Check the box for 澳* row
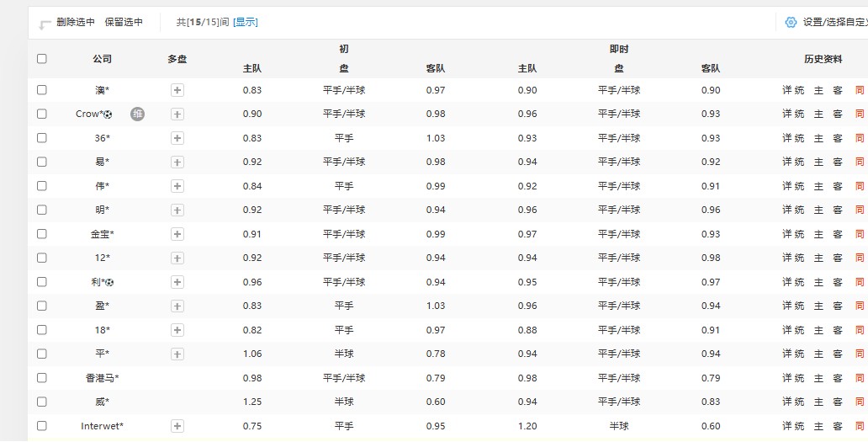Screen dimensions: 868x442 [41, 90]
